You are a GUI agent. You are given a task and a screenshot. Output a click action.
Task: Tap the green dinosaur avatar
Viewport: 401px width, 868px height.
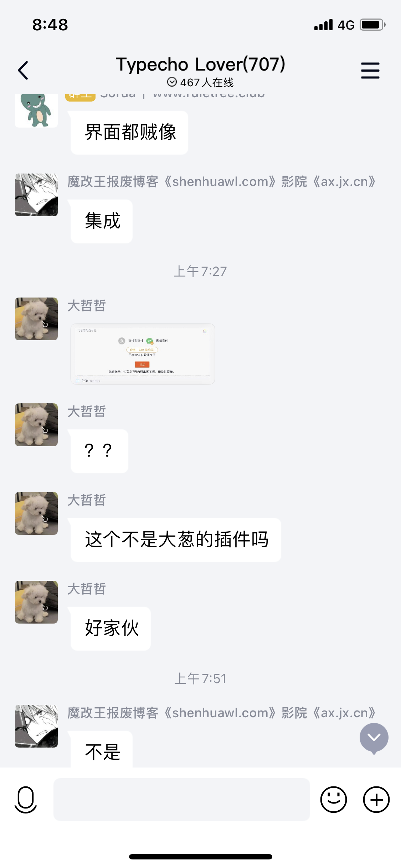pyautogui.click(x=36, y=110)
